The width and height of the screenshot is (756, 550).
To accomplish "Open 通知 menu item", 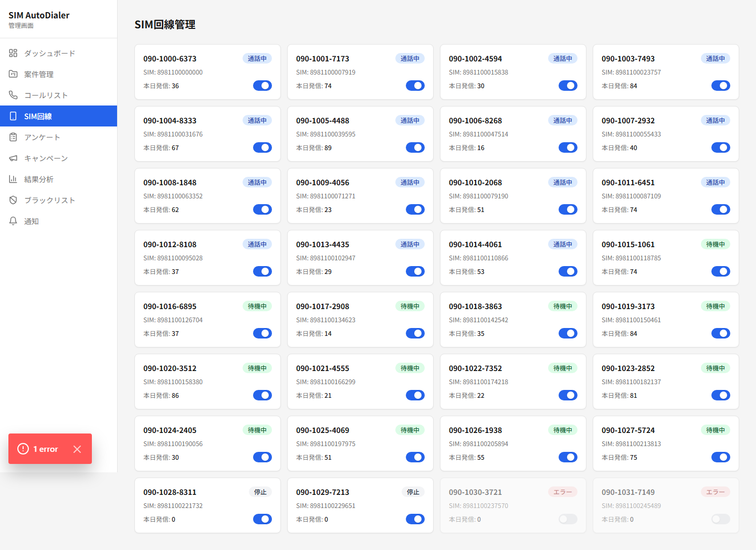I will (58, 221).
